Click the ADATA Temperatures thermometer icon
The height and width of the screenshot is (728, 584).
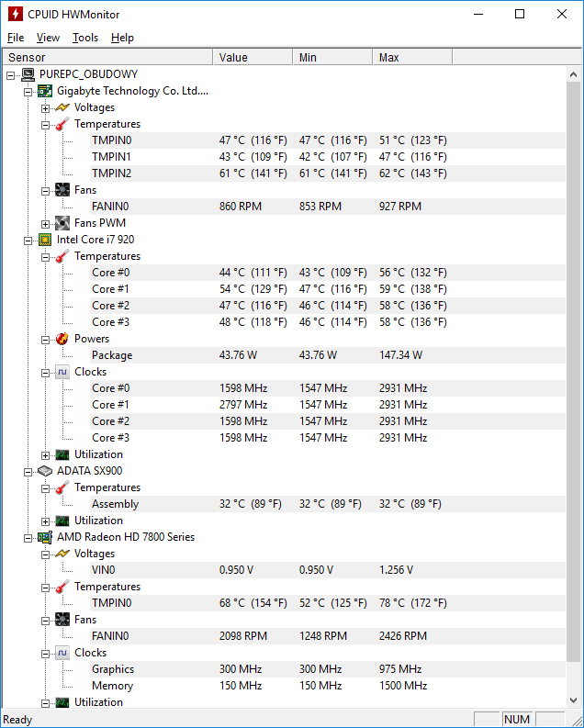62,487
